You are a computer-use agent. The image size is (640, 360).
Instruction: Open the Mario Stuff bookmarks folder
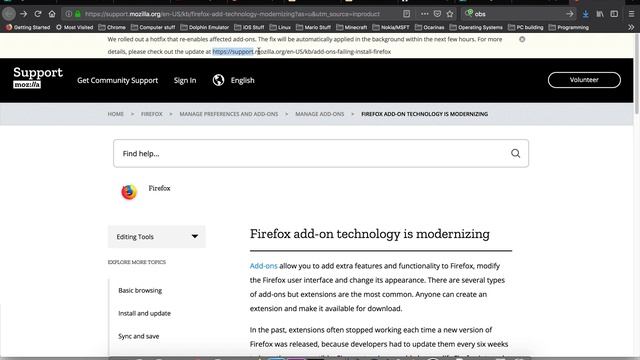coord(313,27)
